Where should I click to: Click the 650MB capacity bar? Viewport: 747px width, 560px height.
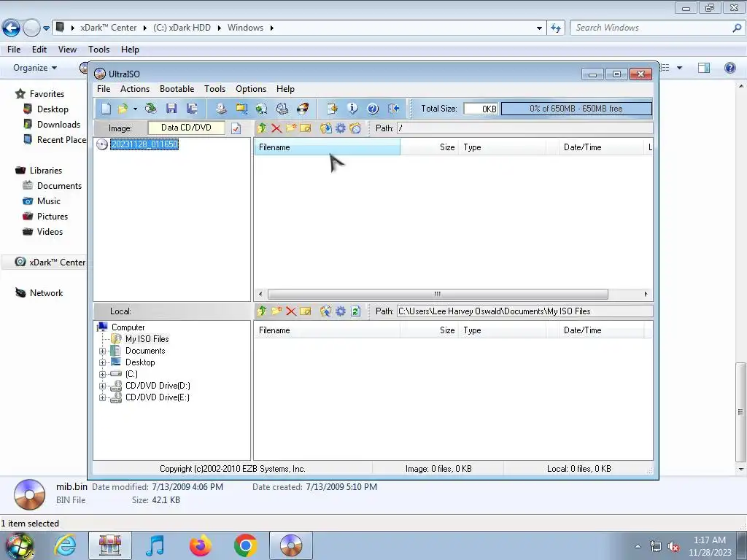pyautogui.click(x=576, y=109)
